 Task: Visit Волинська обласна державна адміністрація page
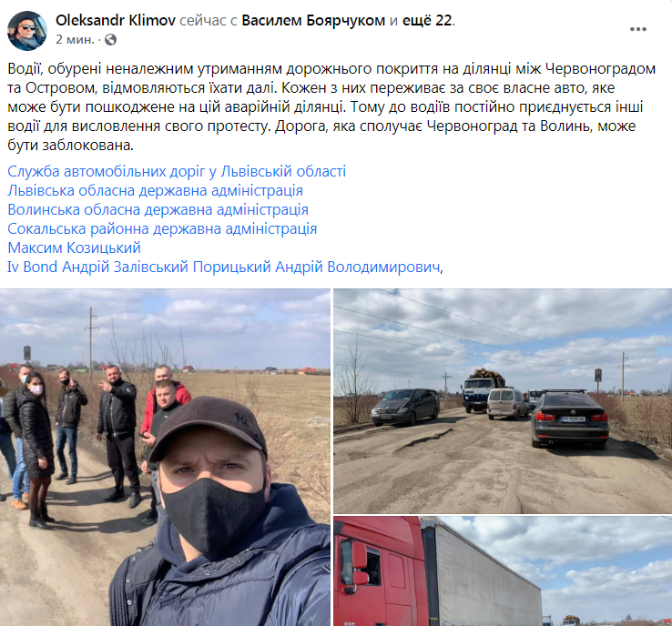point(158,210)
